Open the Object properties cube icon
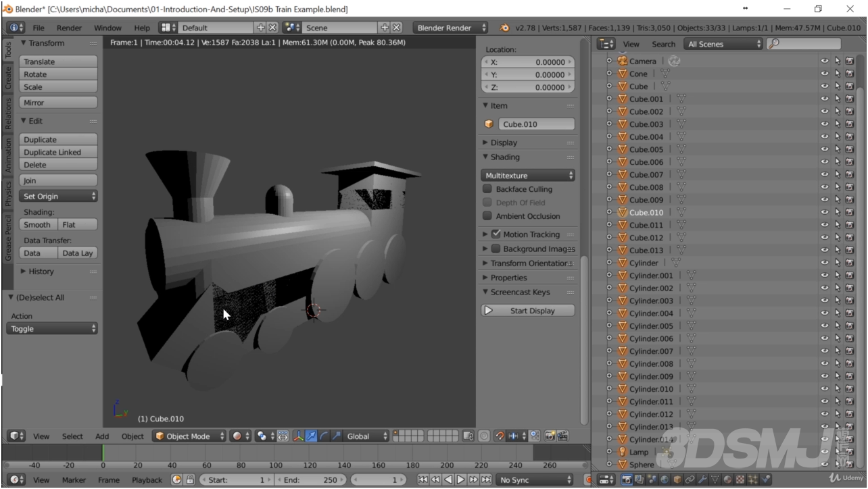Screen dimensions: 868x489 click(677, 479)
